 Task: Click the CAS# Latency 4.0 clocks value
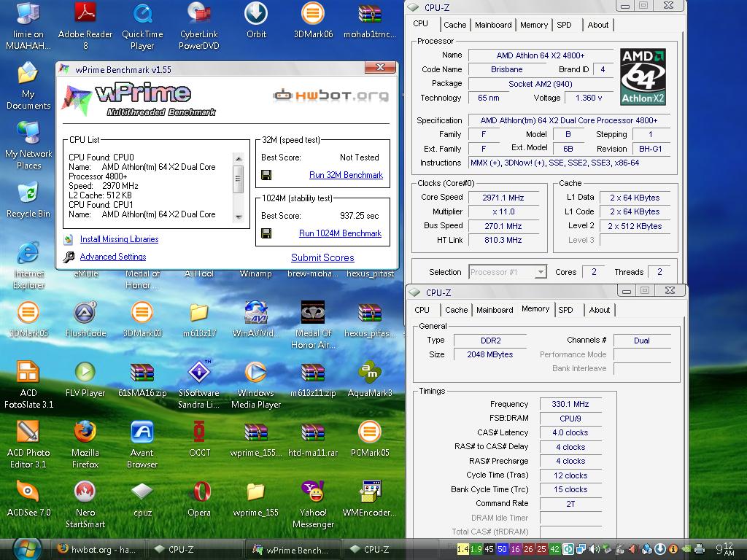570,433
